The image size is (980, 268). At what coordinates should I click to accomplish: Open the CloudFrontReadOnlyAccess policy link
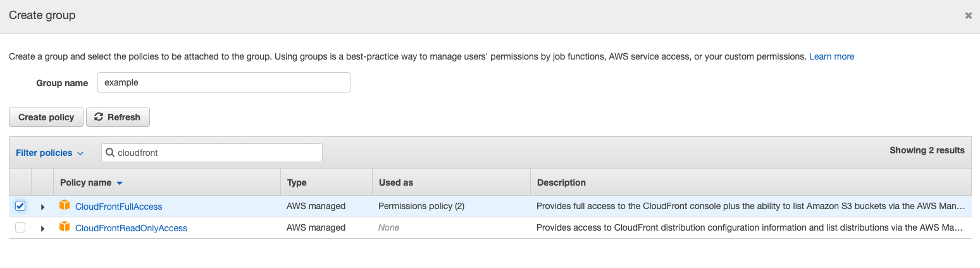pos(131,228)
